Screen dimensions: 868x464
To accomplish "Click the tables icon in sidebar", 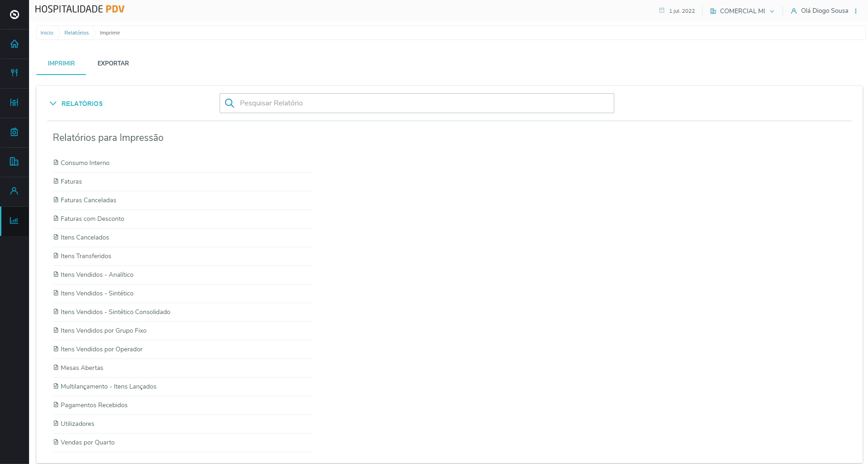I will pos(15,103).
